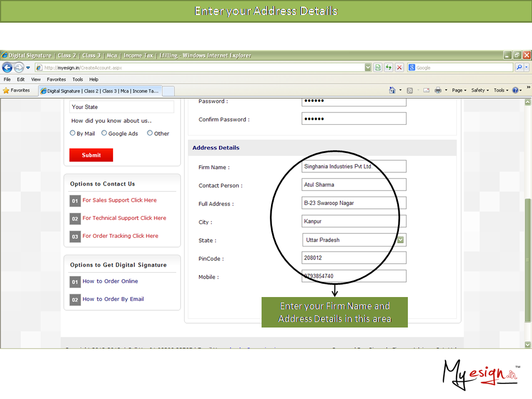532x399 pixels.
Task: Open the Page dropdown menu
Action: [459, 90]
